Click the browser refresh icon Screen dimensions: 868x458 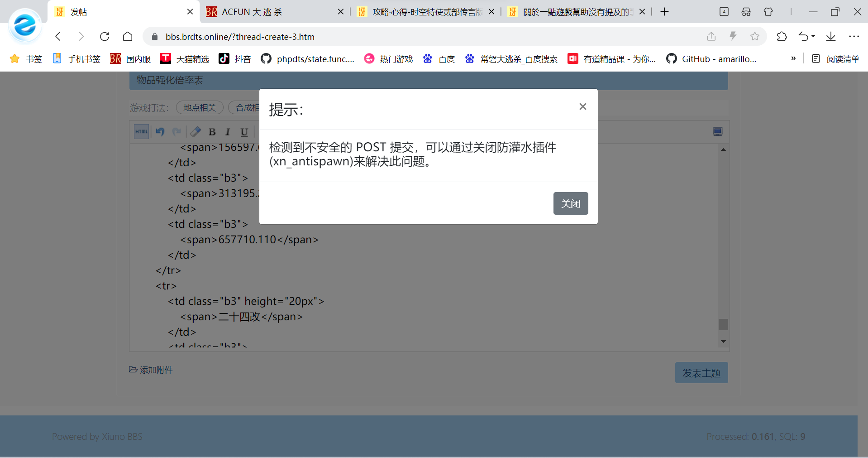(x=105, y=37)
